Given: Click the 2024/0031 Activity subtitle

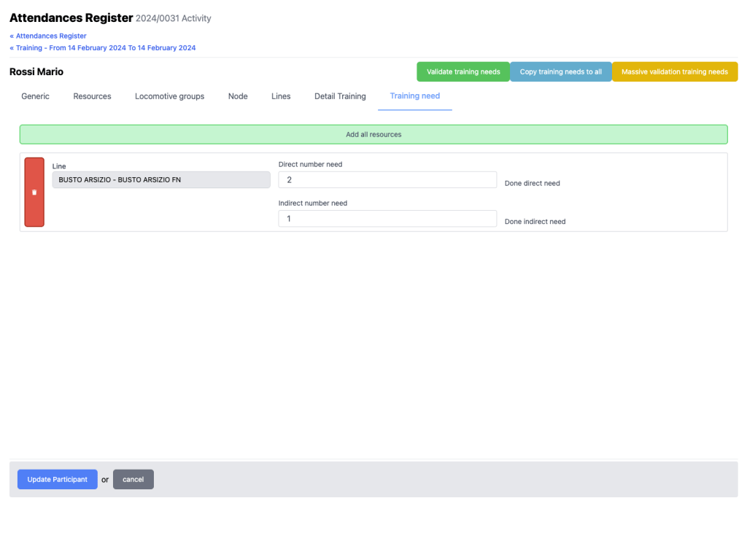Looking at the screenshot, I should point(174,18).
